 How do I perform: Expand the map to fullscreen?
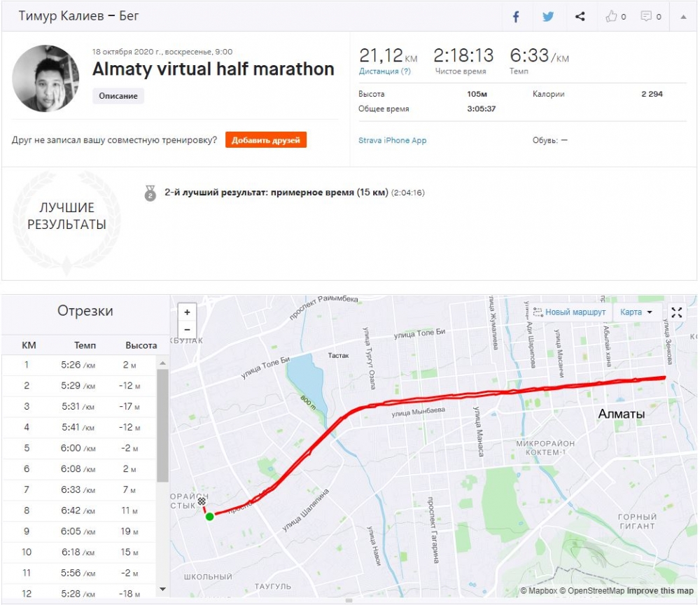677,312
